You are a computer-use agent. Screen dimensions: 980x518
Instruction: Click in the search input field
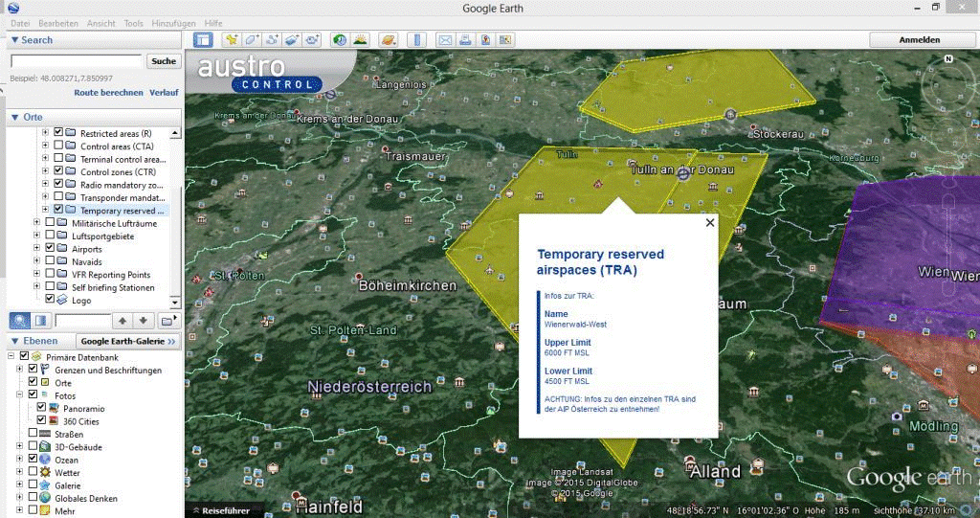77,60
